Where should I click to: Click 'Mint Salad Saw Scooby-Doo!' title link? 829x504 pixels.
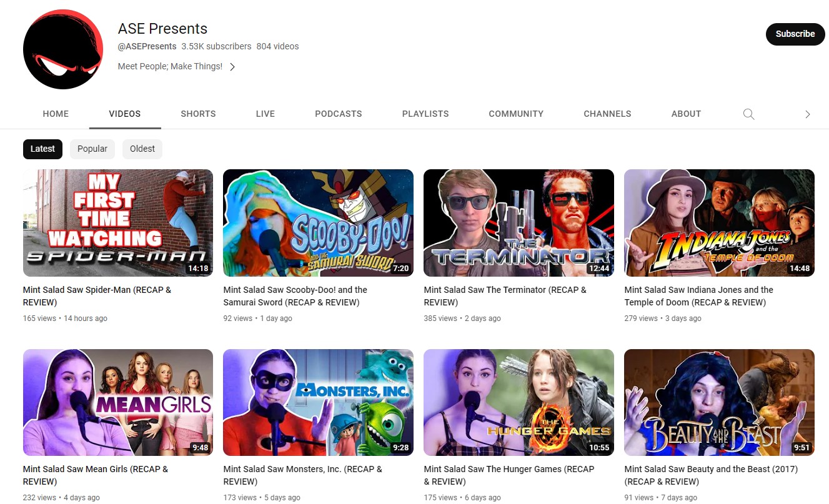point(295,296)
